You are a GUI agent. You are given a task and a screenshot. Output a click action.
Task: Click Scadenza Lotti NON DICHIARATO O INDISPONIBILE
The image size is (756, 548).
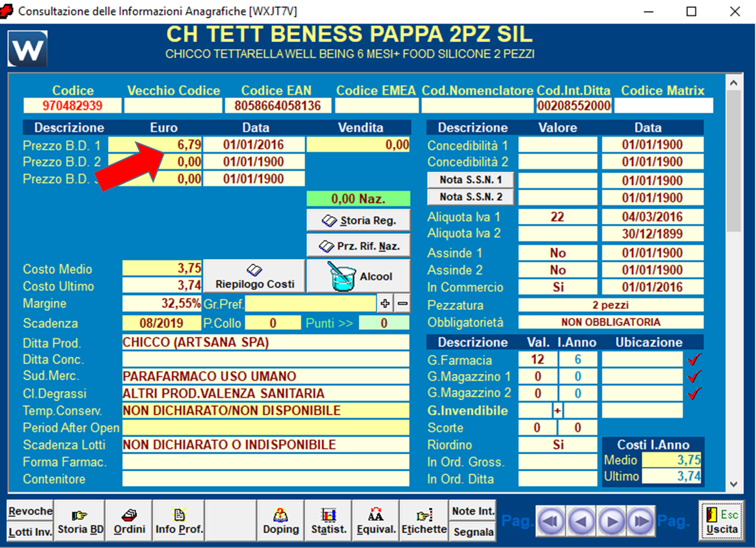coord(266,444)
